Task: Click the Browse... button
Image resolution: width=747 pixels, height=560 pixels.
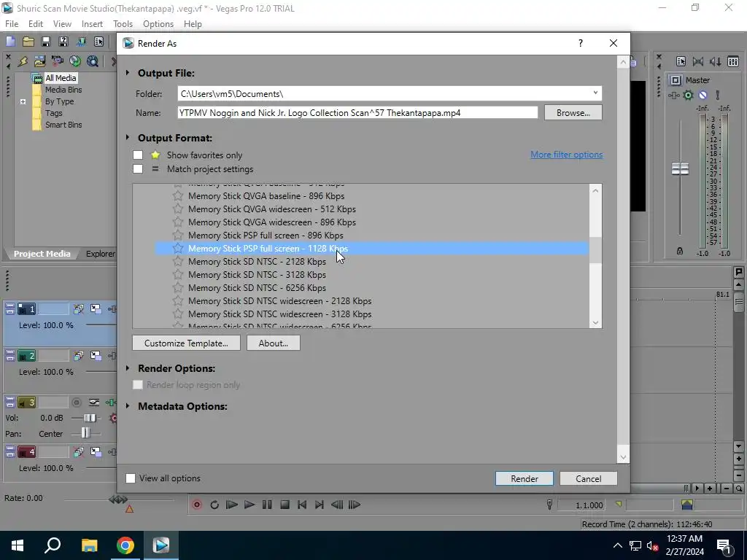Action: (x=573, y=113)
